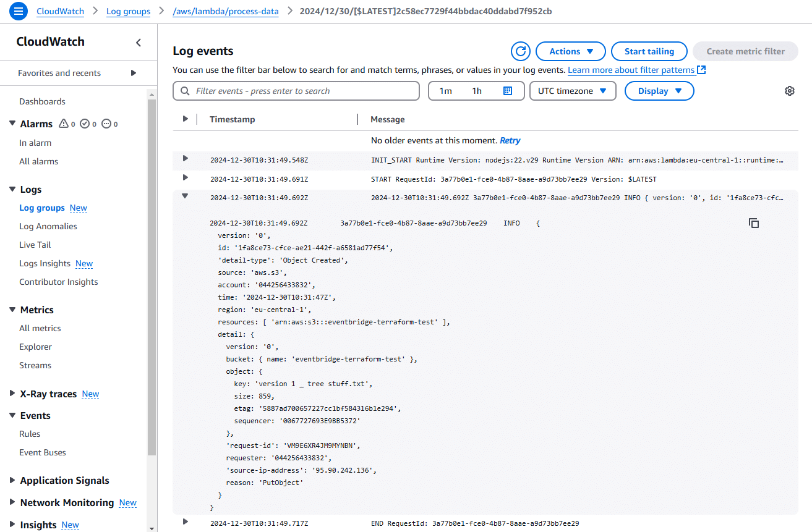Expand the X-Ray traces section
This screenshot has width=812, height=532.
[12, 394]
